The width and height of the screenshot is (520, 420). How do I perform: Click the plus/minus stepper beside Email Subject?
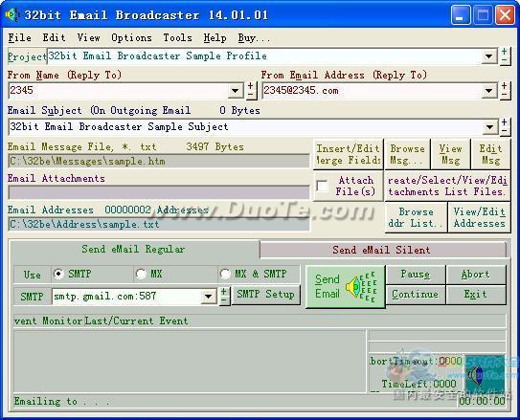[x=505, y=126]
